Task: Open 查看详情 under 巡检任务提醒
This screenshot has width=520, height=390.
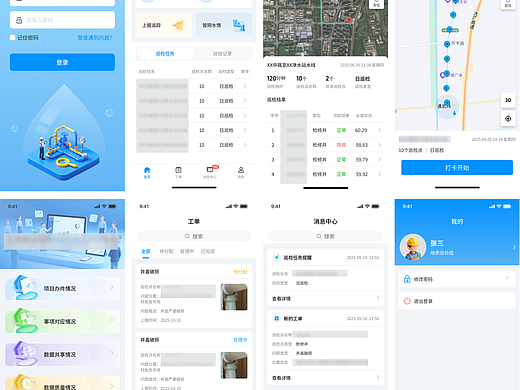Action: (326, 298)
